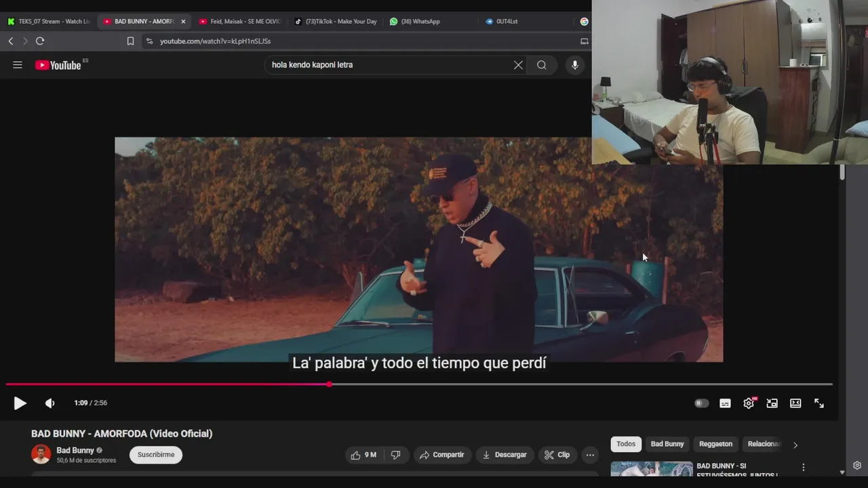Open the Compartir share dialog
Screen dimensions: 868x488
tap(441, 455)
